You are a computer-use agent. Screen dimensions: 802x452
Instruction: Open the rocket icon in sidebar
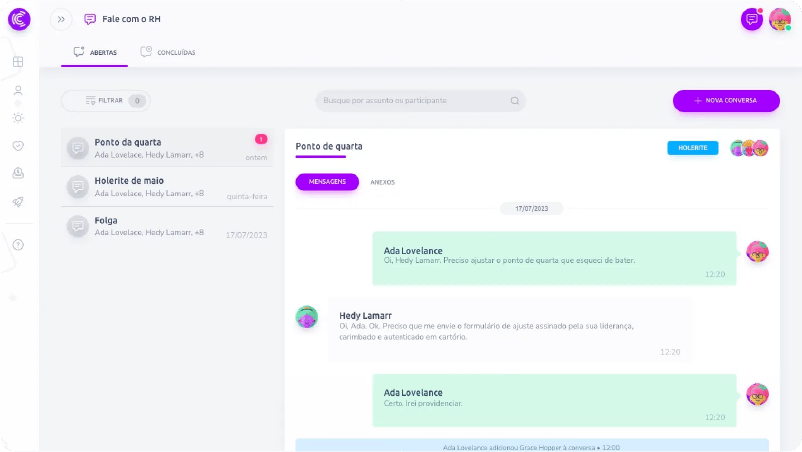(18, 201)
